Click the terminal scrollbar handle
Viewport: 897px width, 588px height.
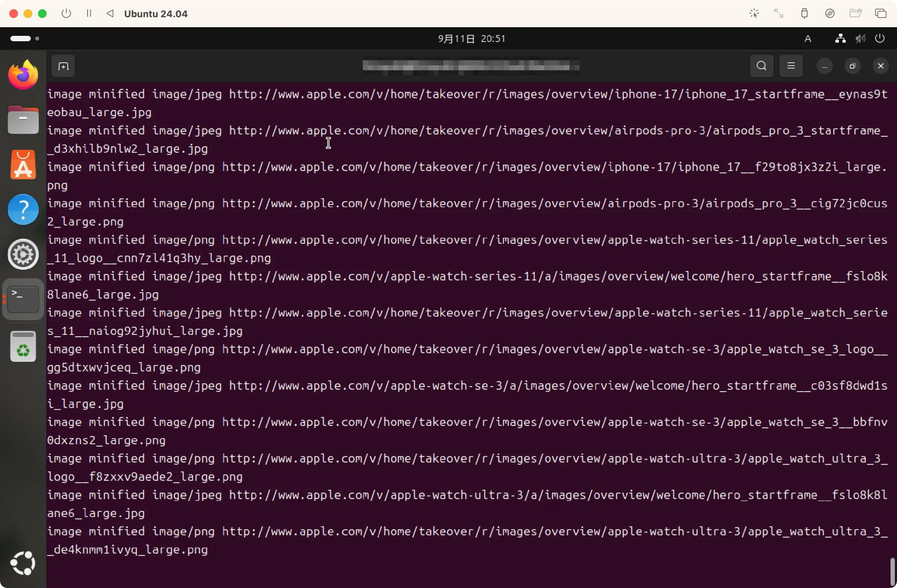pos(892,572)
